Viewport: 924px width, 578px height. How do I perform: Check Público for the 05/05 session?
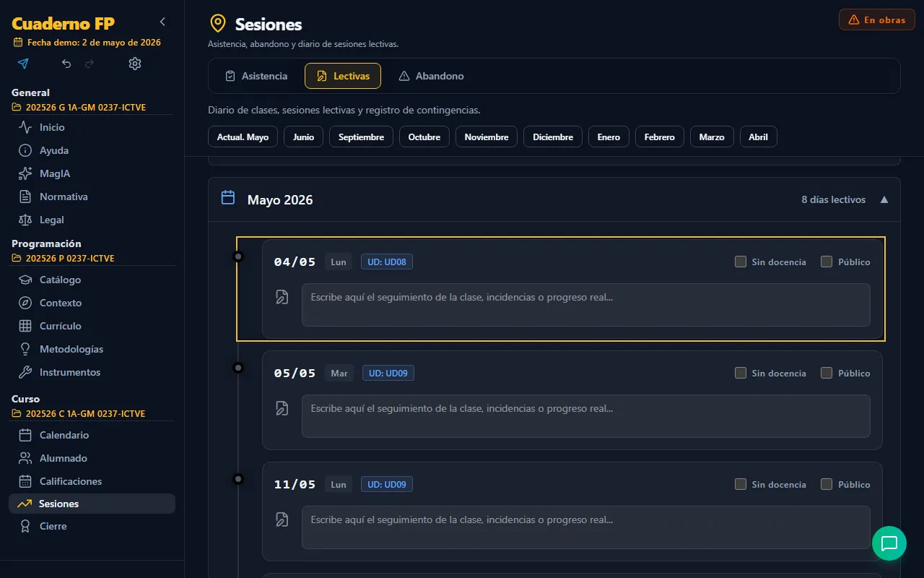click(x=827, y=373)
